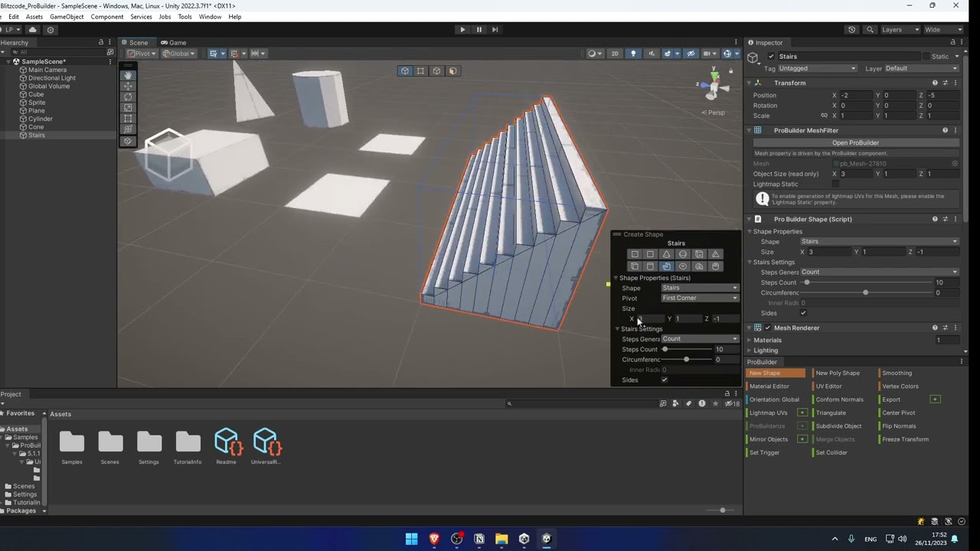Image resolution: width=980 pixels, height=551 pixels.
Task: Choose the Sphere shape icon
Action: (683, 254)
